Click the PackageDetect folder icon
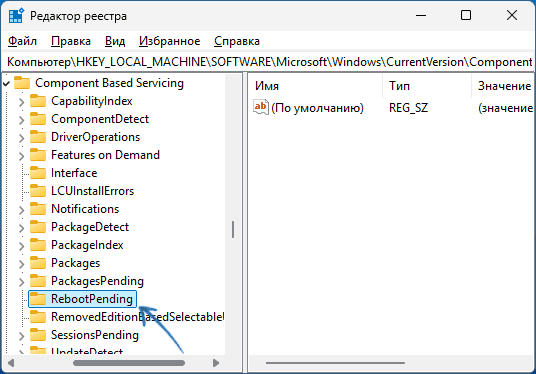Image resolution: width=536 pixels, height=374 pixels. tap(38, 227)
